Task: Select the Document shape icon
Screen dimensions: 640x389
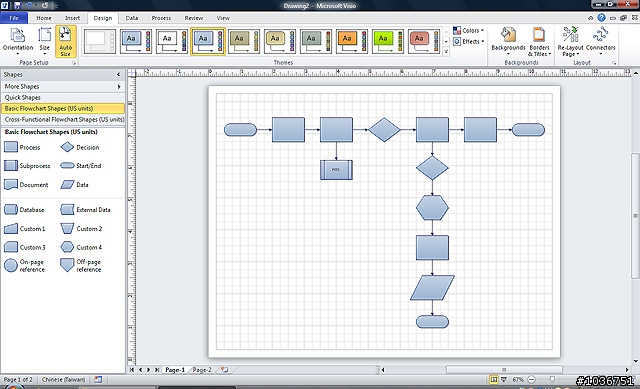Action: pyautogui.click(x=11, y=184)
